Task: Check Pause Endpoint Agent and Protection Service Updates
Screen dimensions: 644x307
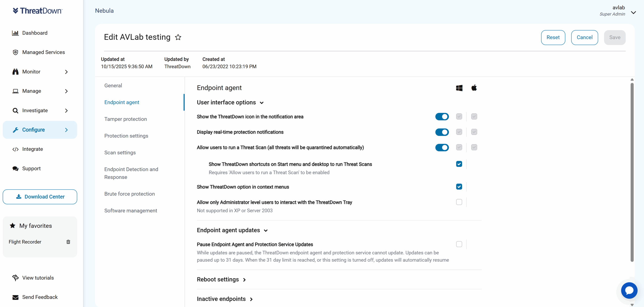Action: click(x=459, y=244)
